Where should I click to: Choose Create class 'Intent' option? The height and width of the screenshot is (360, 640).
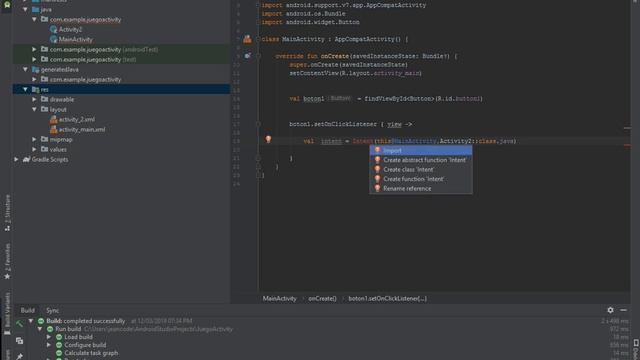pyautogui.click(x=421, y=169)
